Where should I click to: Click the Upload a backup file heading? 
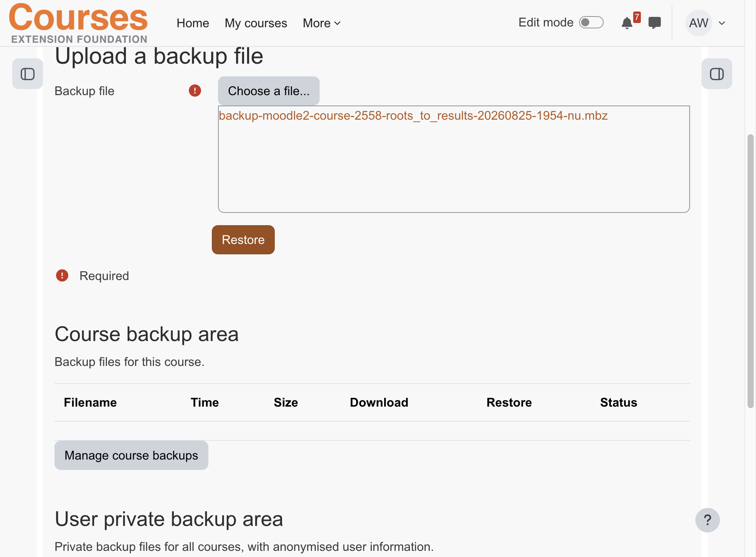click(159, 56)
